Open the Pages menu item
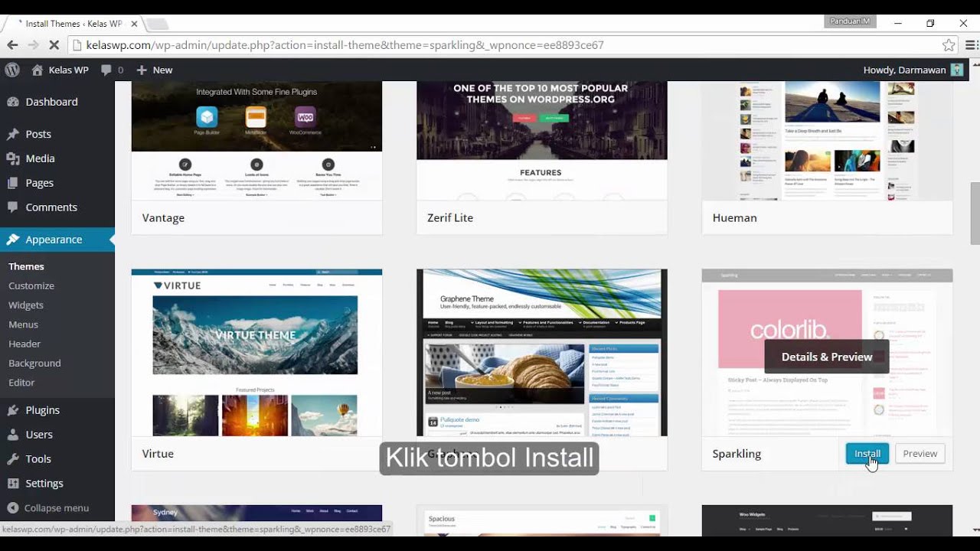 click(x=57, y=183)
